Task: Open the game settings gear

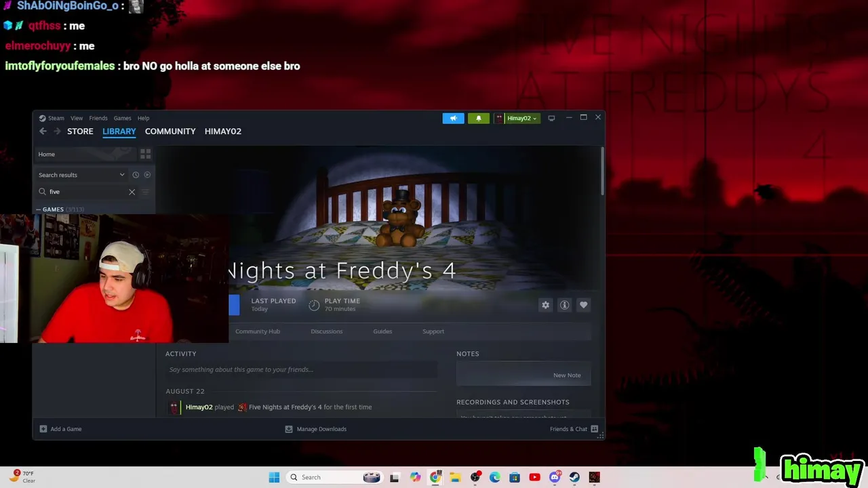Action: [545, 305]
